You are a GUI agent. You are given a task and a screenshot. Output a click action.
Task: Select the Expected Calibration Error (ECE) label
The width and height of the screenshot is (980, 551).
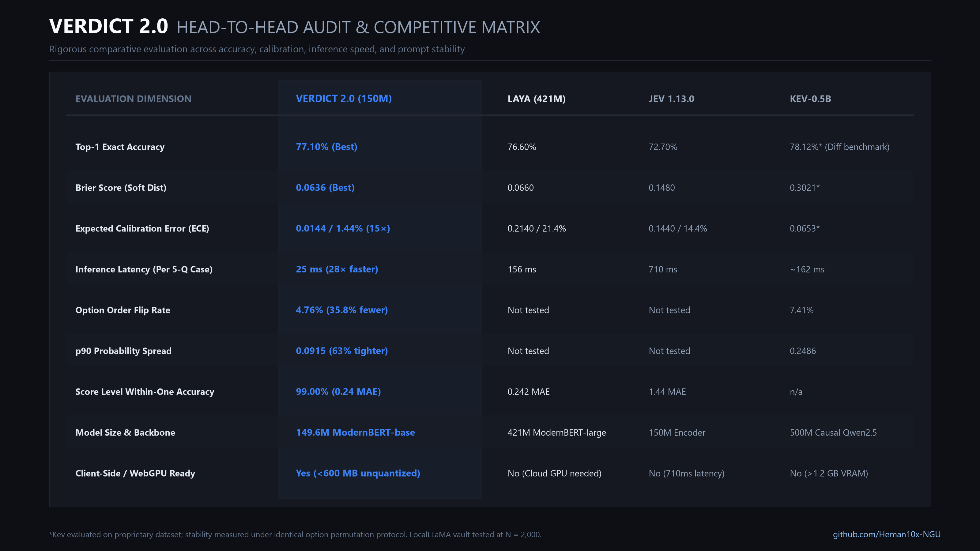tap(142, 229)
